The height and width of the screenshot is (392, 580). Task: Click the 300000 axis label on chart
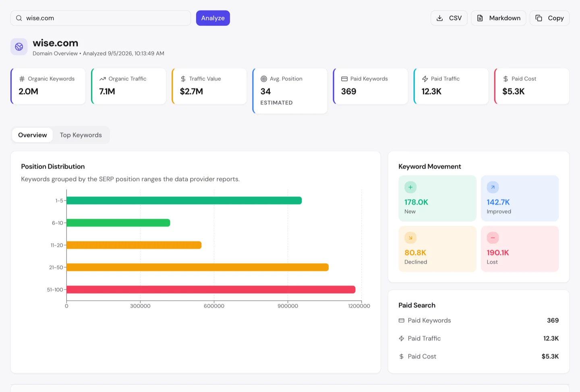click(x=140, y=306)
